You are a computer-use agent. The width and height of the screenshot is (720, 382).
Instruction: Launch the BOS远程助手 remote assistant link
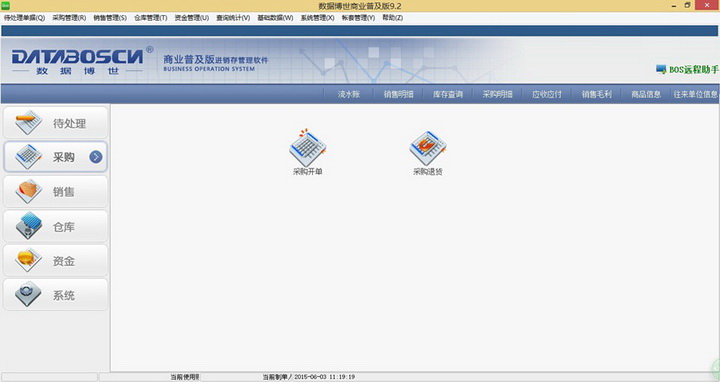(693, 70)
